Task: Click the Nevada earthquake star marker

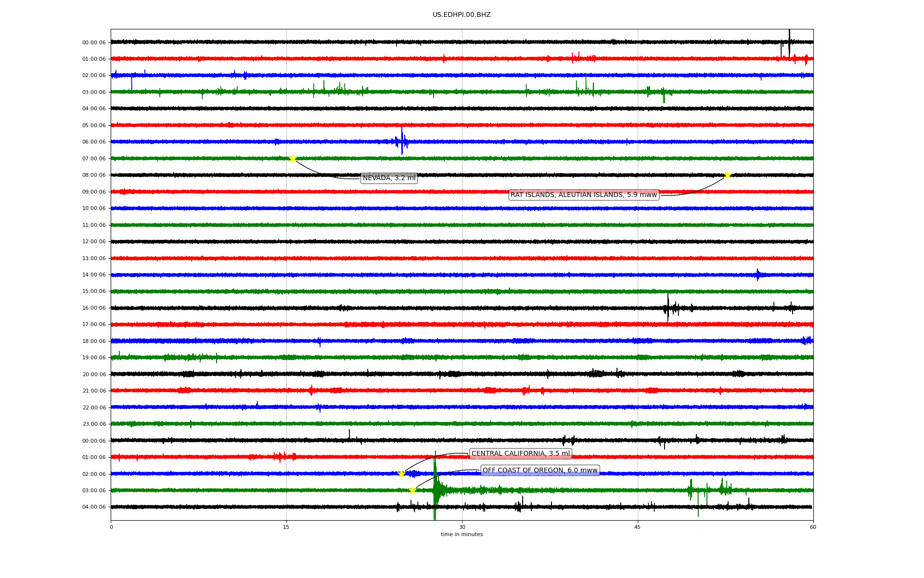Action: (x=293, y=158)
